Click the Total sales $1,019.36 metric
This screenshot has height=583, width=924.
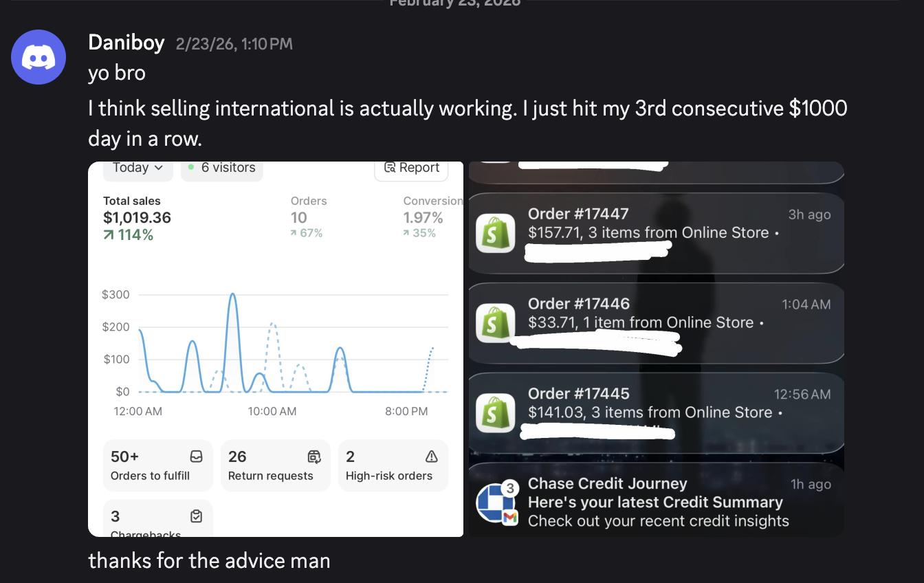point(137,218)
